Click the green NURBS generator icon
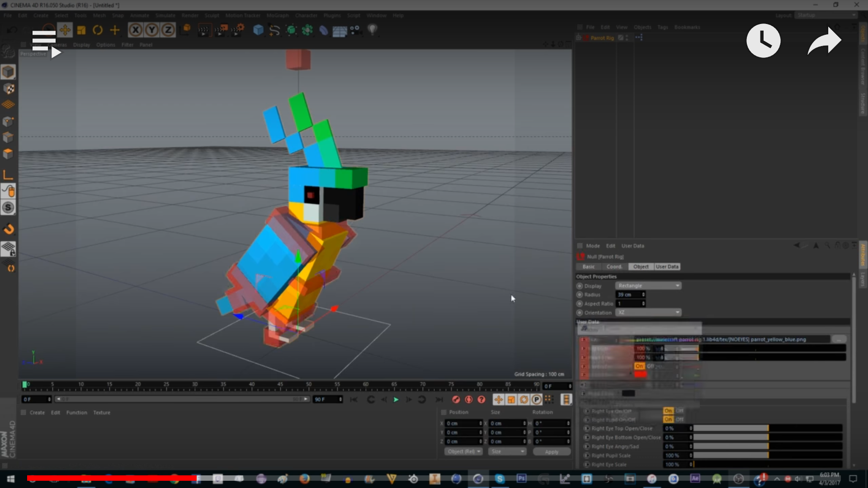The height and width of the screenshot is (488, 868). pyautogui.click(x=291, y=30)
